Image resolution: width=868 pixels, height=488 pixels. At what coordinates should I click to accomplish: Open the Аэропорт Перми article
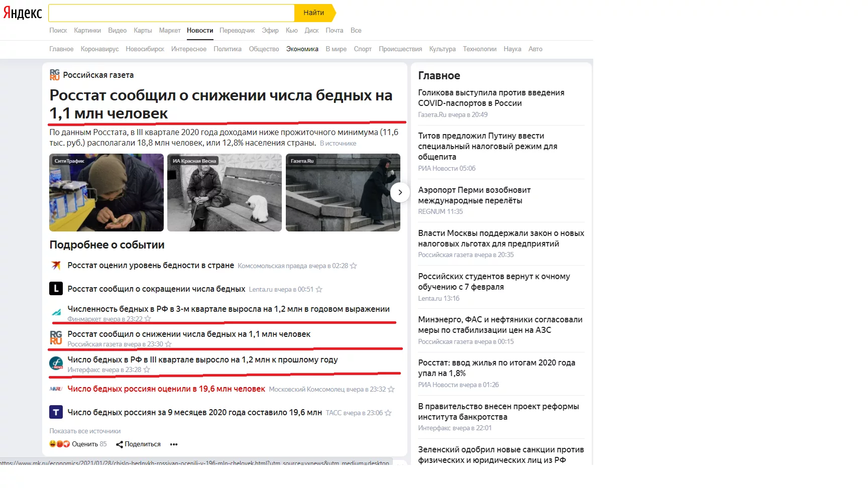coord(474,195)
